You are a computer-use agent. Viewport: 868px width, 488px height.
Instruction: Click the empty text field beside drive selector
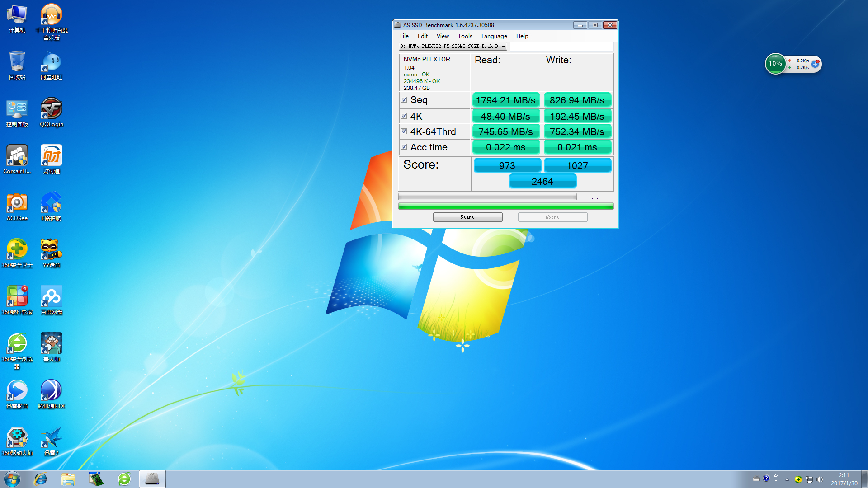561,46
